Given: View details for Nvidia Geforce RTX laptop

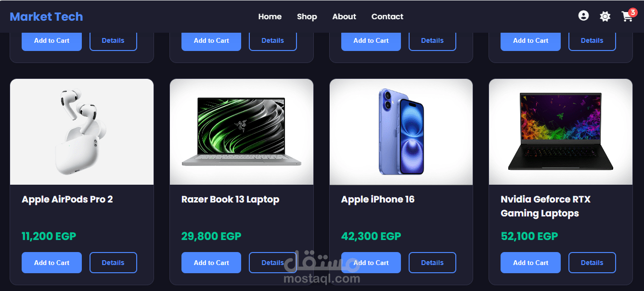Looking at the screenshot, I should pos(592,263).
